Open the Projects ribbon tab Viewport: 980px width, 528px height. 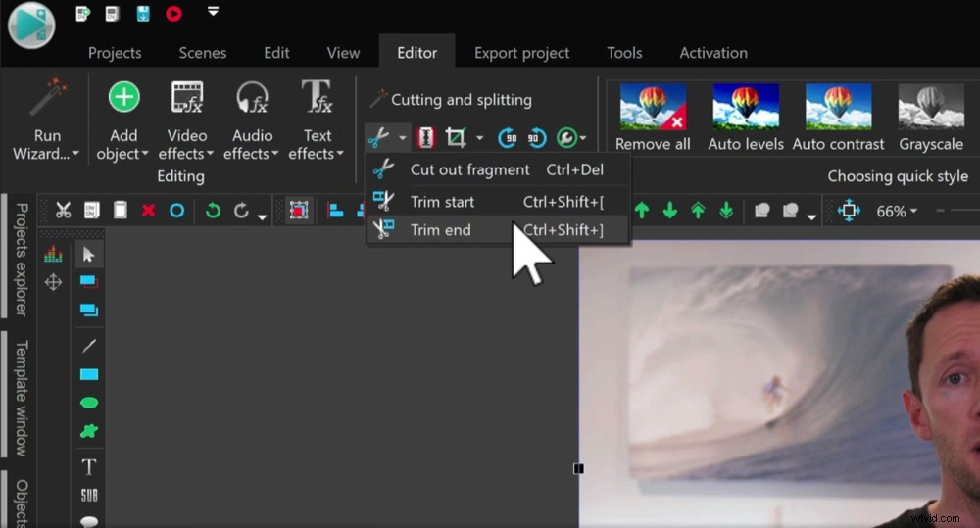click(x=115, y=53)
